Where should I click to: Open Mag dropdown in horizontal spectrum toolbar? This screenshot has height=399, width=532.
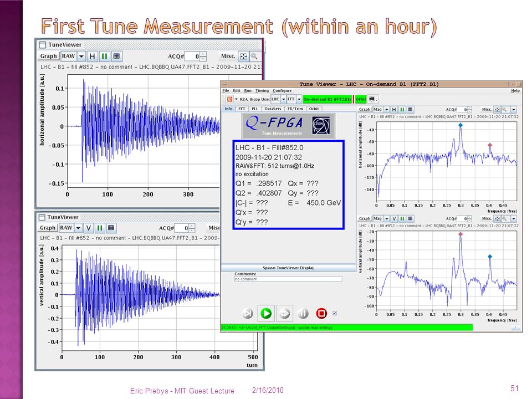tap(386, 110)
